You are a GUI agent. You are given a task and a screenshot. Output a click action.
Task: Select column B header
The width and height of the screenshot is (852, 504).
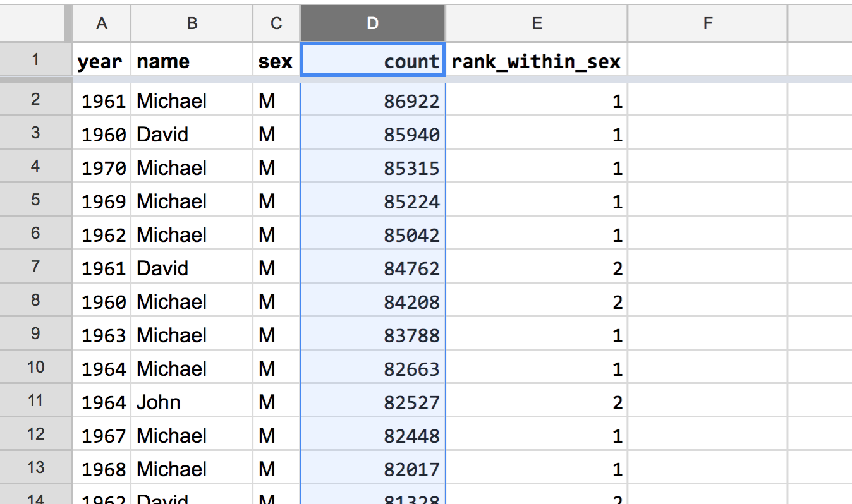point(192,23)
